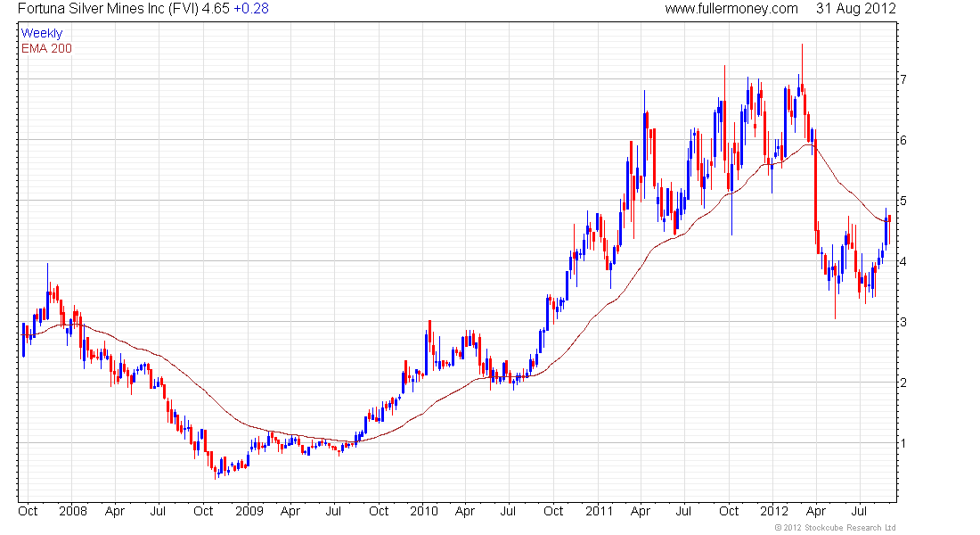
Task: Click the y-axis value 3
Action: tap(903, 322)
